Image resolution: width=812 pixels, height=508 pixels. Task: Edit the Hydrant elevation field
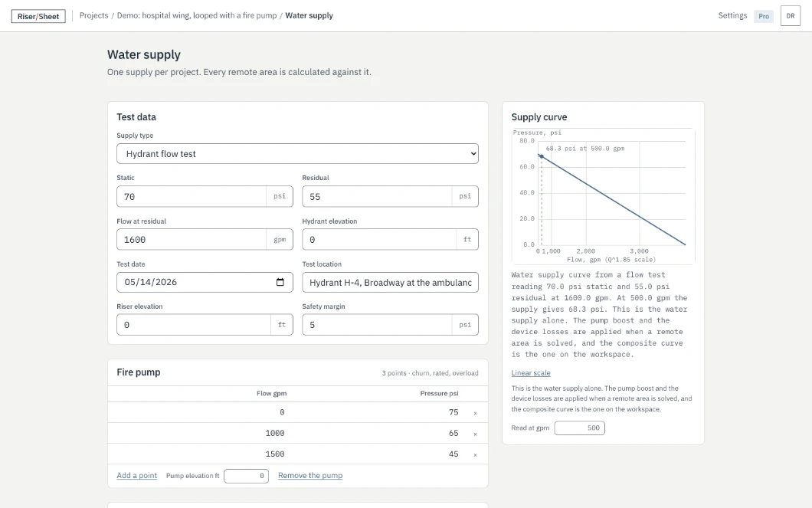tap(379, 239)
